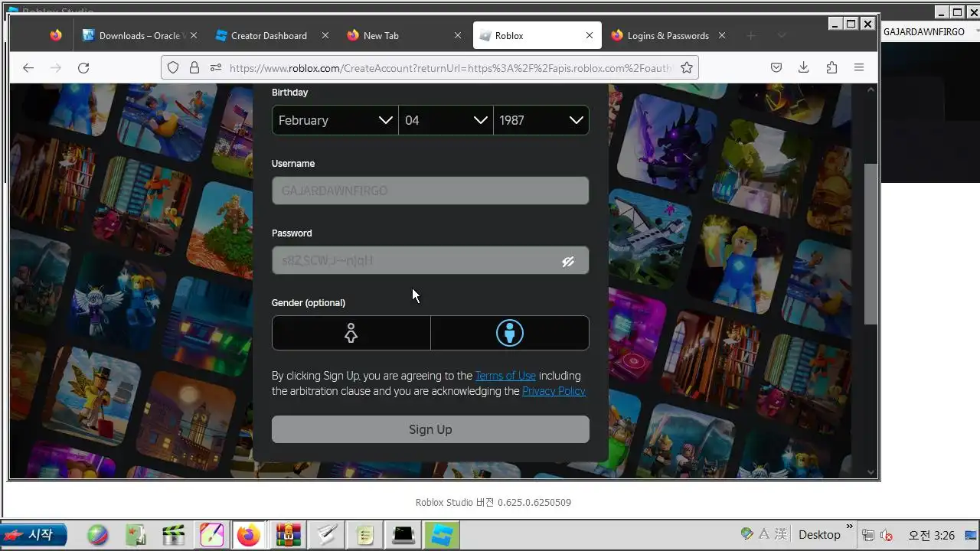Open the birthday year dropdown showing 1987
Image resolution: width=980 pixels, height=551 pixels.
541,120
